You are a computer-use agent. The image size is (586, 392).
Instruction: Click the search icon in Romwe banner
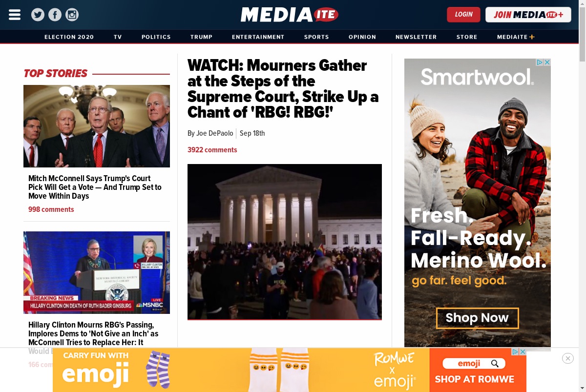coord(495,363)
